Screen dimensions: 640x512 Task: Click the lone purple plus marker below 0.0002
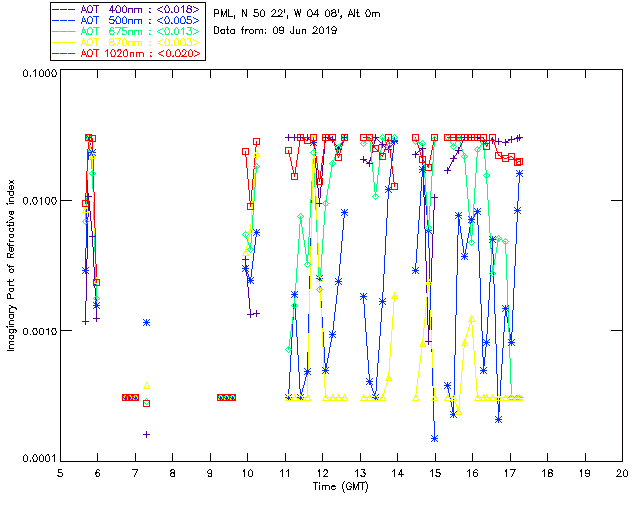[147, 434]
